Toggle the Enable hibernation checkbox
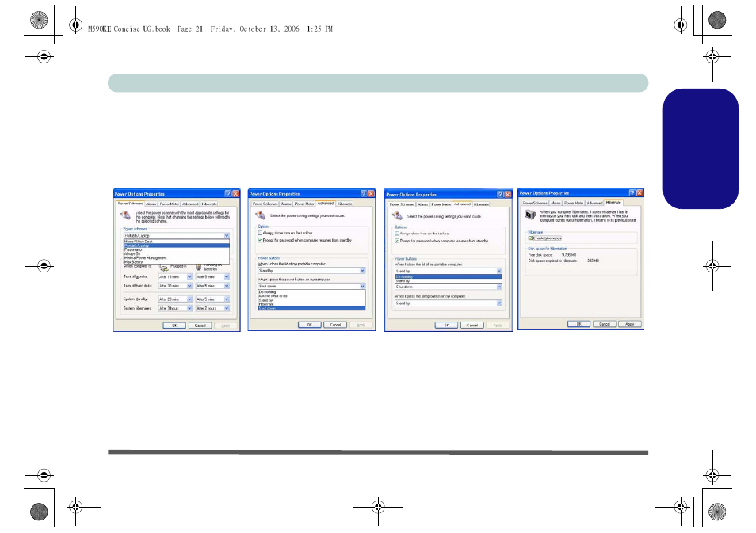Image resolution: width=756 pixels, height=533 pixels. click(529, 238)
